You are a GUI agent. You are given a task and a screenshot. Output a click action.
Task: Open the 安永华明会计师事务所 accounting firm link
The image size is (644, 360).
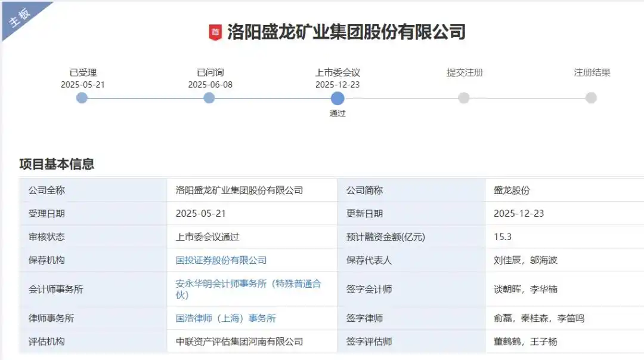coord(247,283)
